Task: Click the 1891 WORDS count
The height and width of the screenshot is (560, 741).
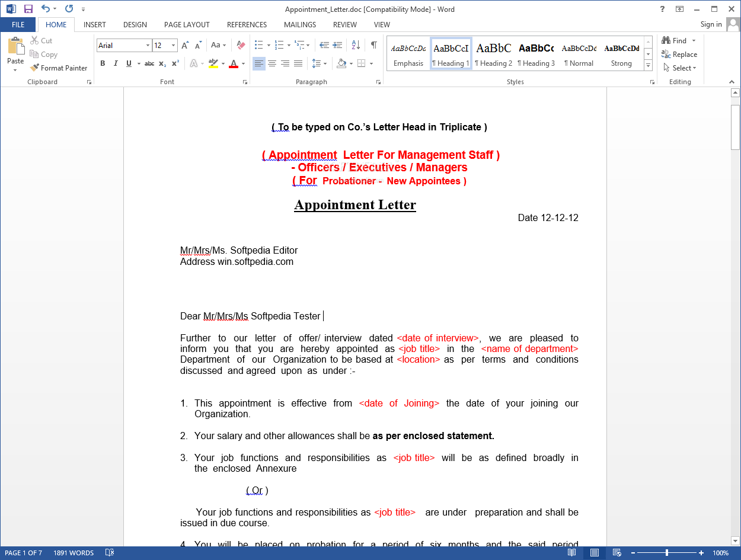Action: 74,553
